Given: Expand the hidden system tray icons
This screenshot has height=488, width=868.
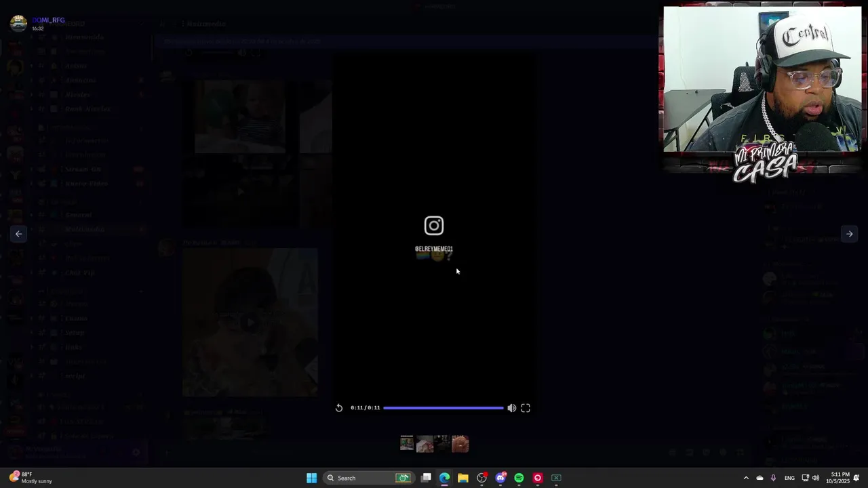Looking at the screenshot, I should (x=746, y=478).
